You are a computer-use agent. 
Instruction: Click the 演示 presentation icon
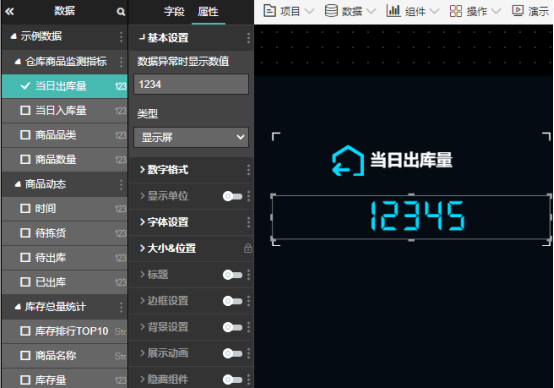click(x=518, y=11)
